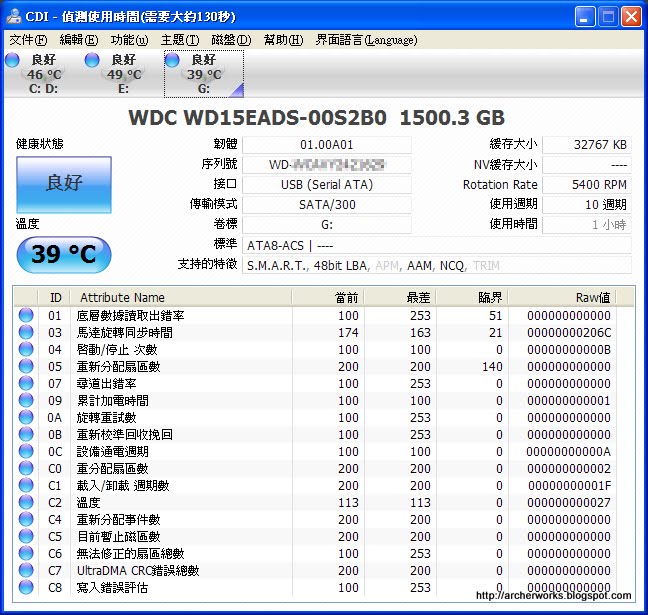648x615 pixels.
Task: Click status orb for attribute 03
Action: (26, 332)
